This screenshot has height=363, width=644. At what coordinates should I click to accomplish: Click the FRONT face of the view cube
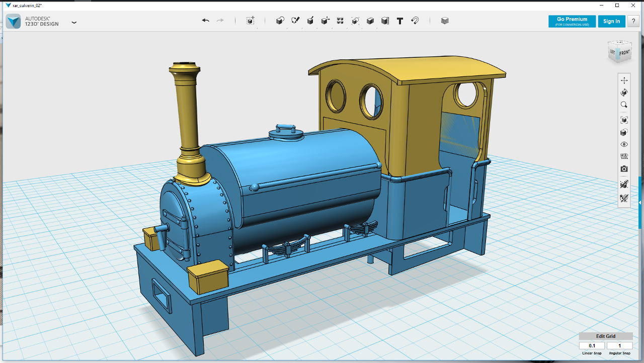tap(624, 53)
